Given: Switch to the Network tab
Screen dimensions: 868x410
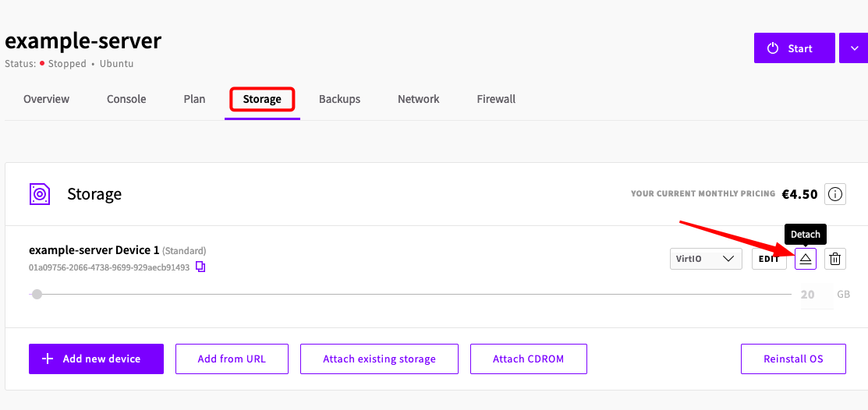Looking at the screenshot, I should [419, 99].
